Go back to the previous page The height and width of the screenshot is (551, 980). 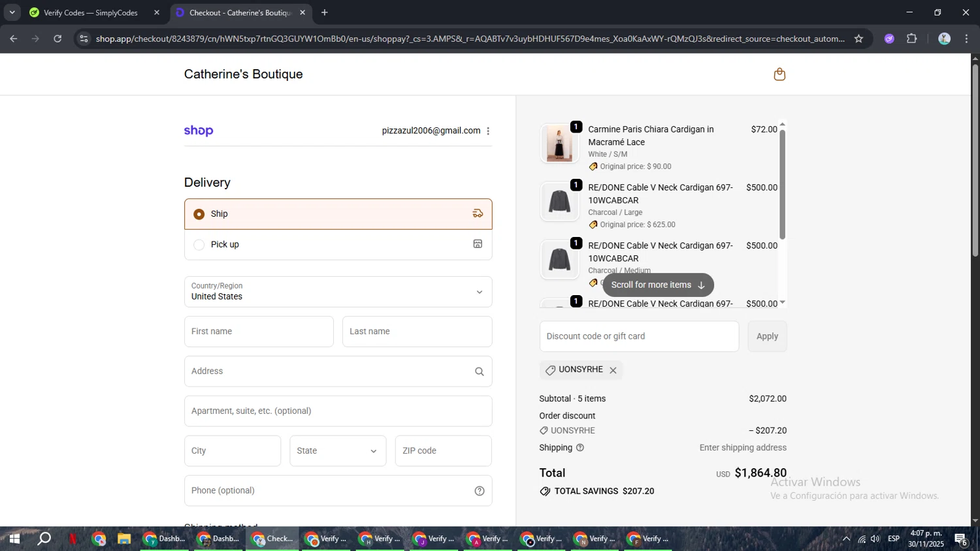click(14, 39)
